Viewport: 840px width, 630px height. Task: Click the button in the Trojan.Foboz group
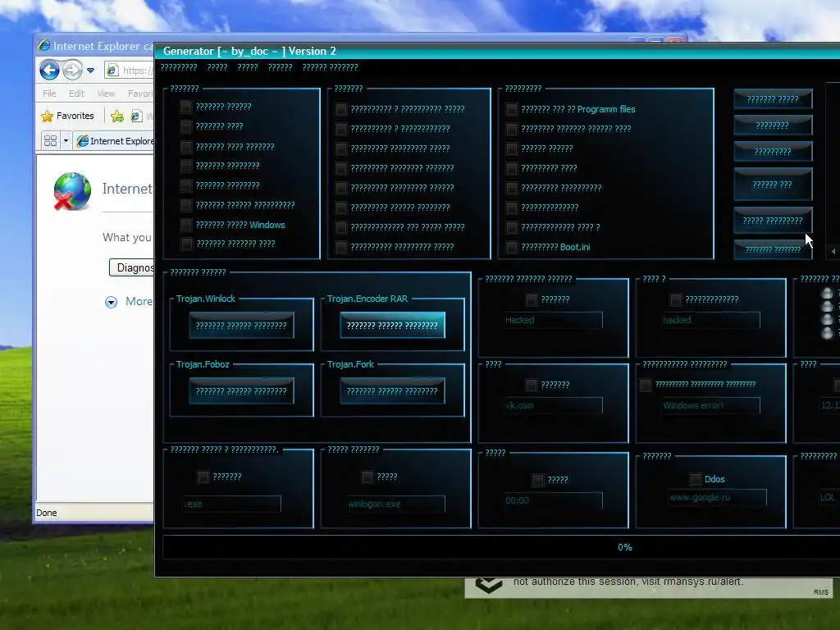coord(241,391)
